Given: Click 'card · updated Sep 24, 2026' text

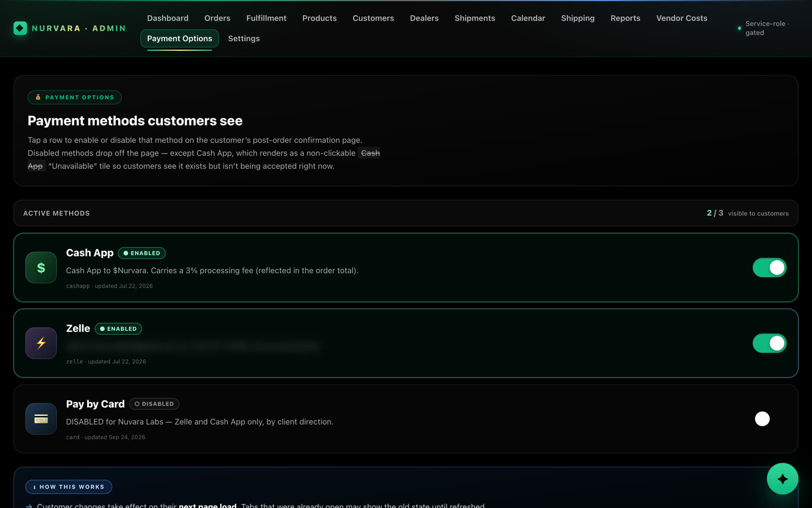Looking at the screenshot, I should click(x=106, y=437).
